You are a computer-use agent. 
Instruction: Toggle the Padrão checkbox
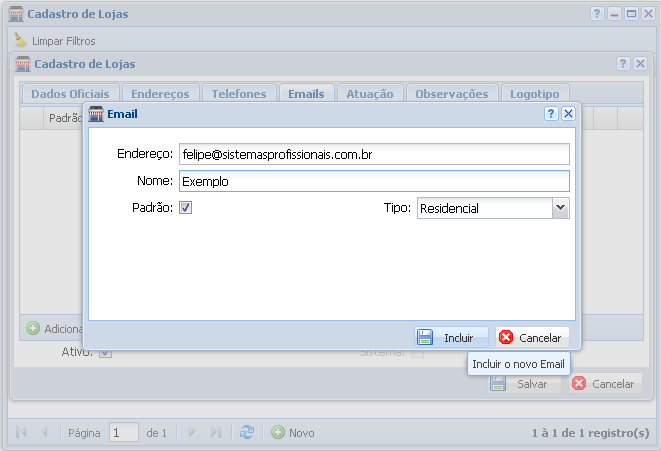(185, 208)
